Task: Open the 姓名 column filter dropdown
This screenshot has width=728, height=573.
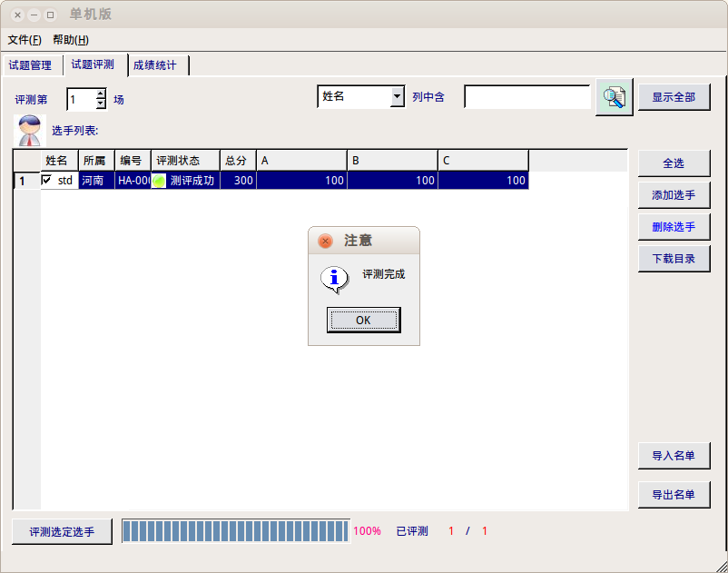Action: point(397,96)
